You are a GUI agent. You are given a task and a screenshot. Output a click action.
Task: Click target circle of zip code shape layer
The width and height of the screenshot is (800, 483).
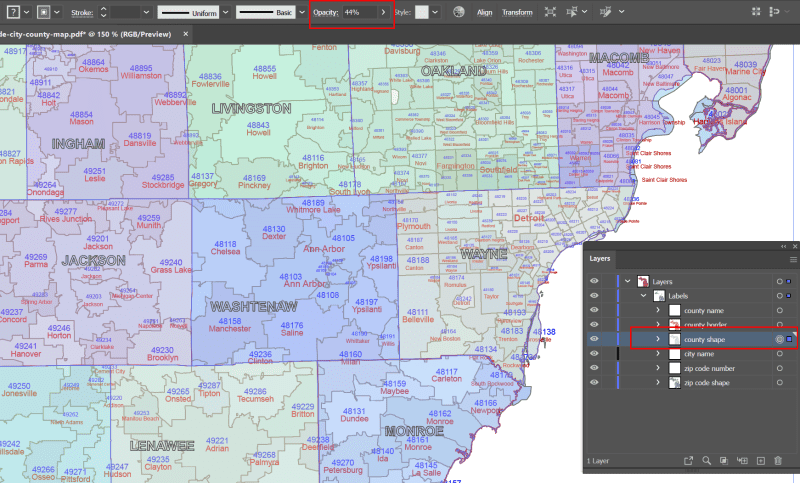(779, 383)
